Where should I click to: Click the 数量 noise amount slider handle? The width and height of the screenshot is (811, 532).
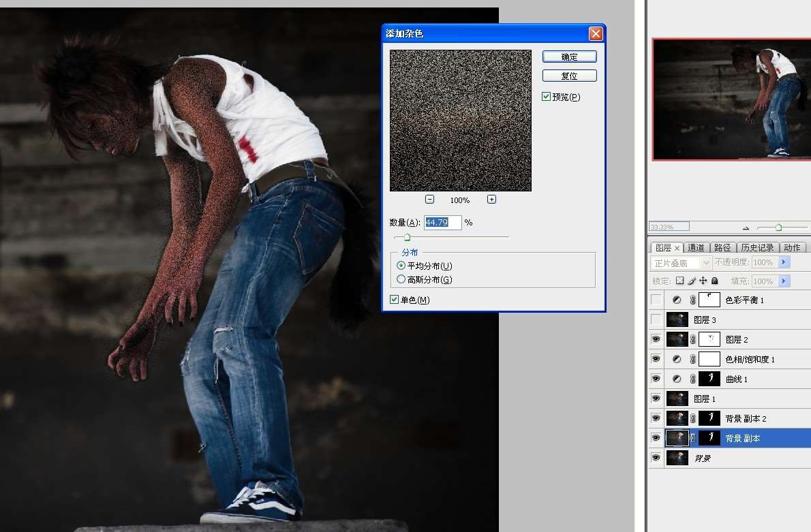(407, 237)
